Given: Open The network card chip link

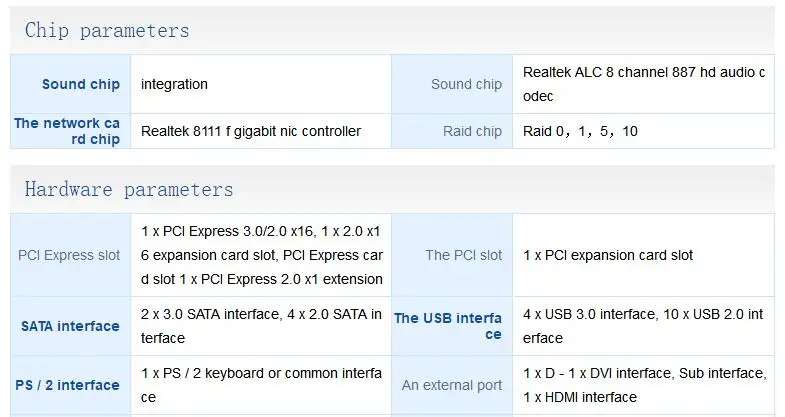Looking at the screenshot, I should point(67,131).
